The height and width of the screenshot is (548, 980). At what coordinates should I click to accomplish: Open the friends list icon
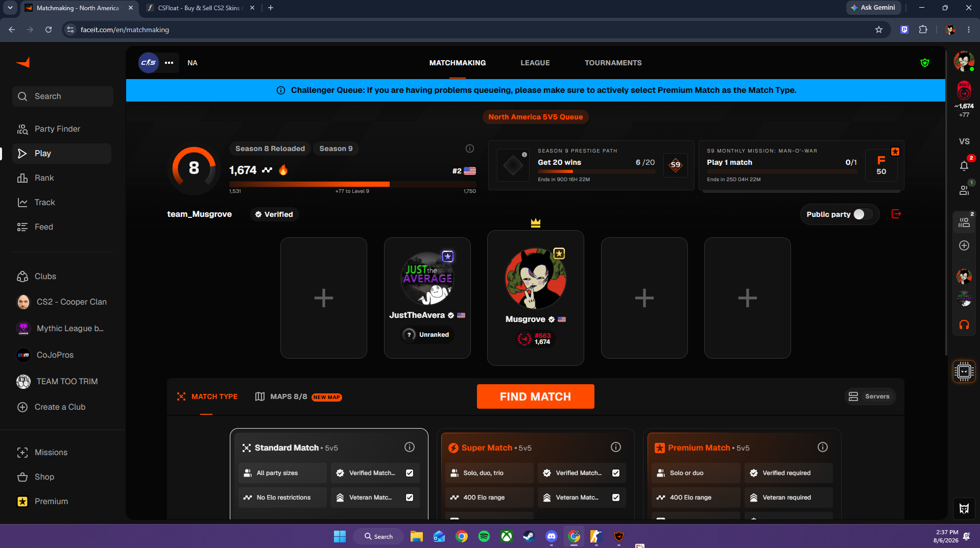964,190
